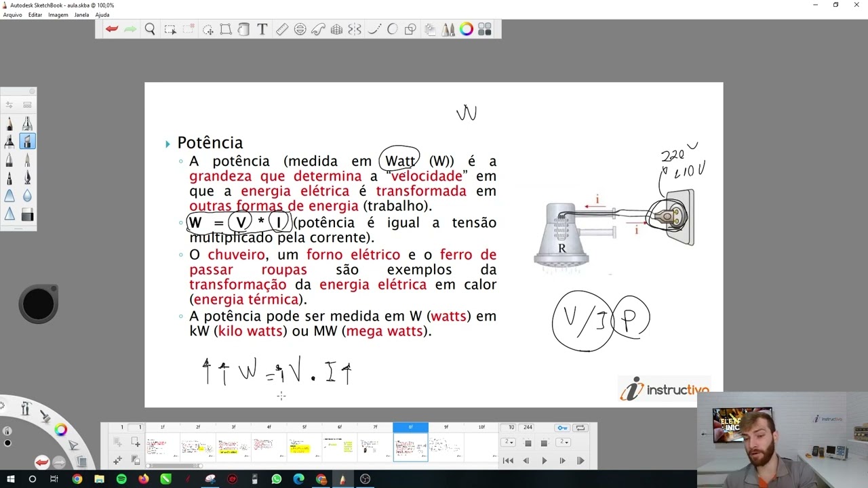This screenshot has width=868, height=488.
Task: Select the airbrush in brush palette
Action: pos(27,123)
